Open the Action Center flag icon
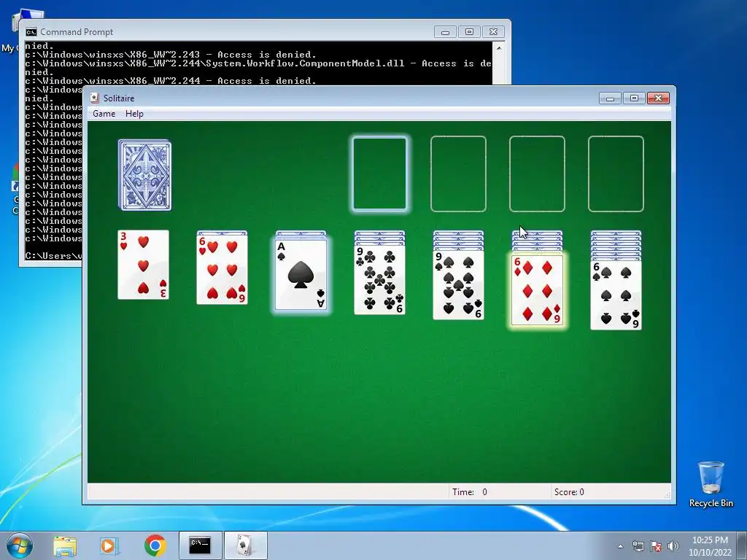This screenshot has width=747, height=560. point(656,546)
